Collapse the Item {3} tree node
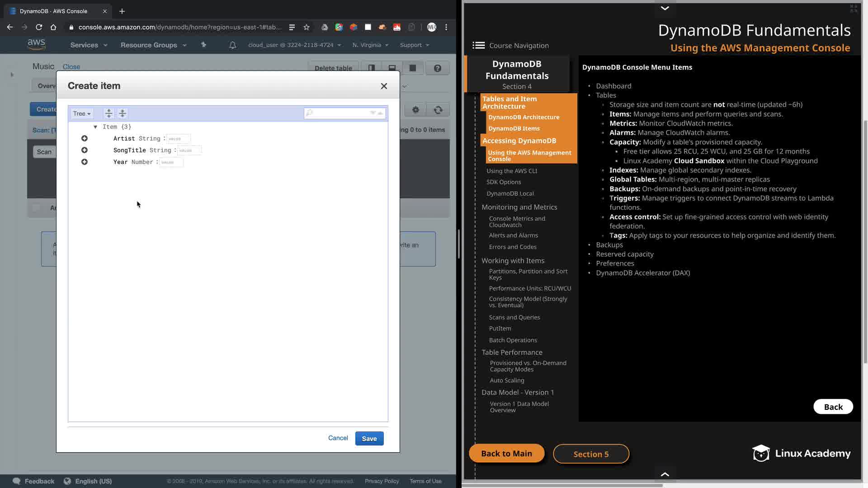The image size is (868, 488). coord(95,127)
